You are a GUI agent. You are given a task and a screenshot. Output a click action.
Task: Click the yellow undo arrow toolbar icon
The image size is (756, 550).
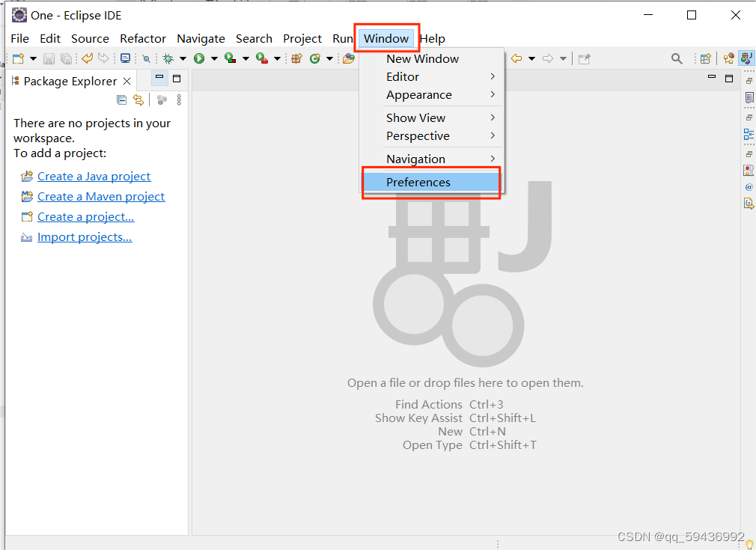pos(88,58)
